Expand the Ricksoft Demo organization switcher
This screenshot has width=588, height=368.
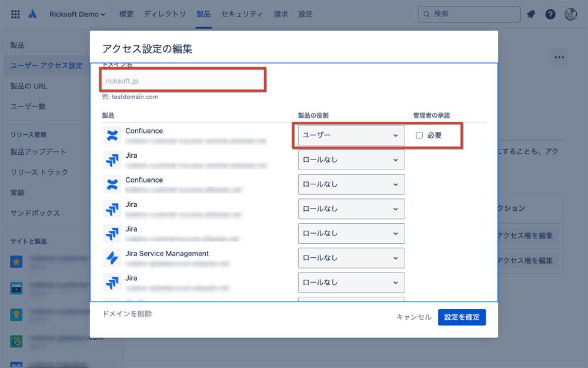[77, 14]
